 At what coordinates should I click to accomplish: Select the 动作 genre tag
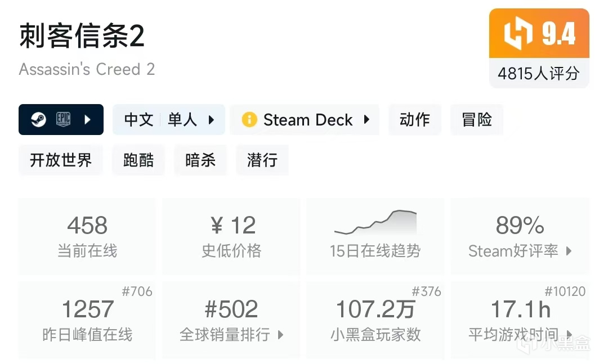(414, 120)
